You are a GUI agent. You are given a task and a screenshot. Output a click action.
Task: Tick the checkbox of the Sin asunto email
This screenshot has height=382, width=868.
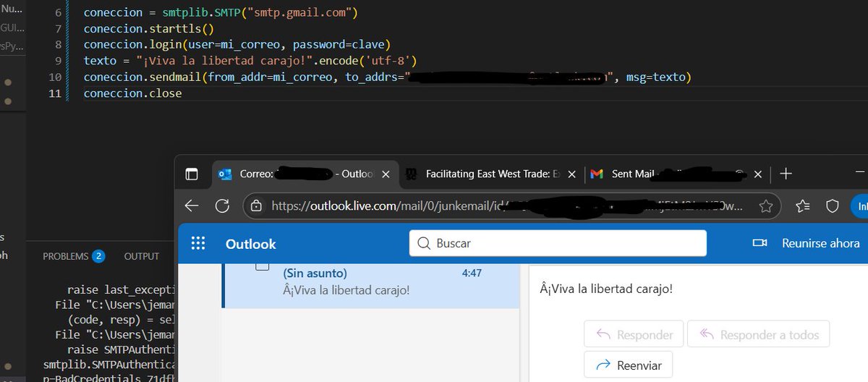[x=263, y=266]
